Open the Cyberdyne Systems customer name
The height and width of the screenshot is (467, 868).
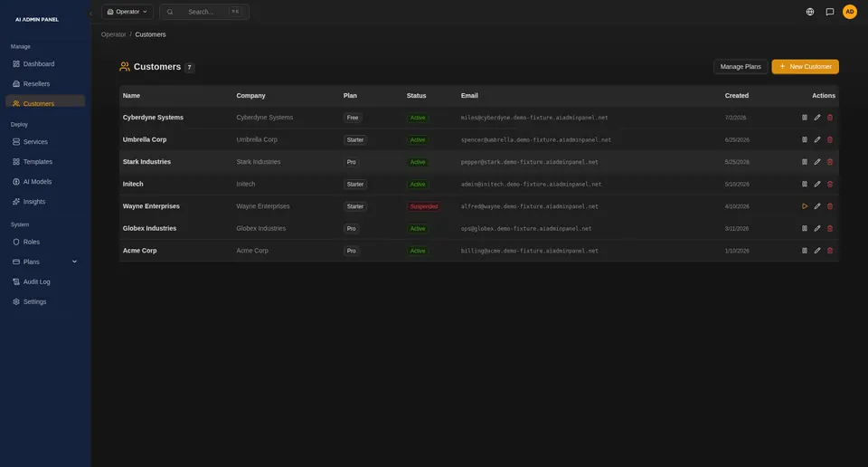point(153,118)
